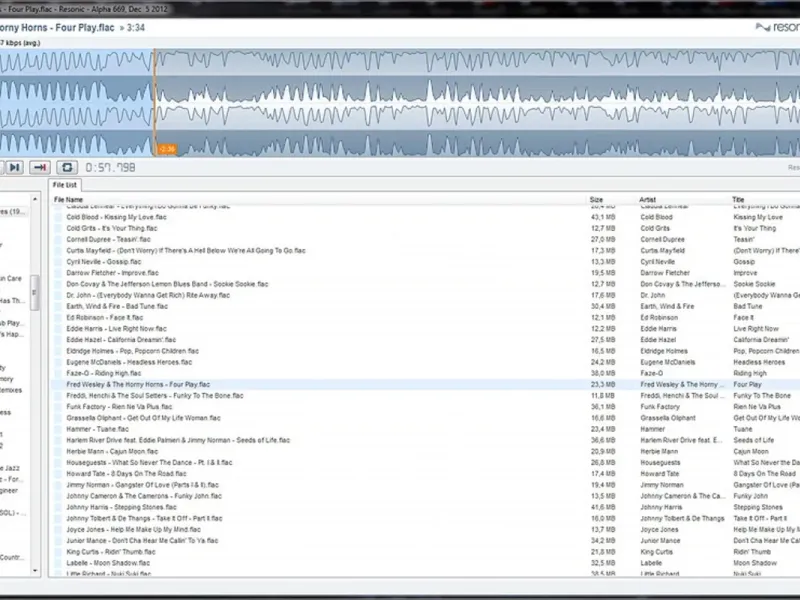800x600 pixels.
Task: Click the 3:34 track duration in header
Action: (x=135, y=28)
